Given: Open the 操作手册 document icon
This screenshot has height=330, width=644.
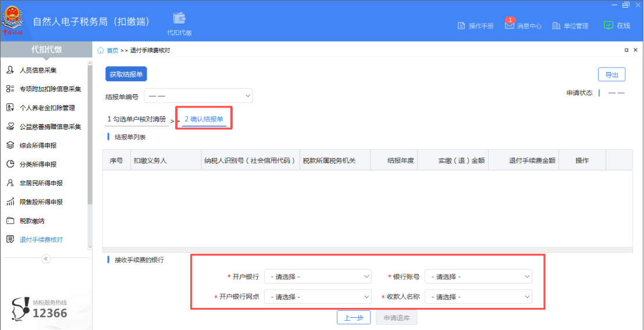Looking at the screenshot, I should [461, 26].
